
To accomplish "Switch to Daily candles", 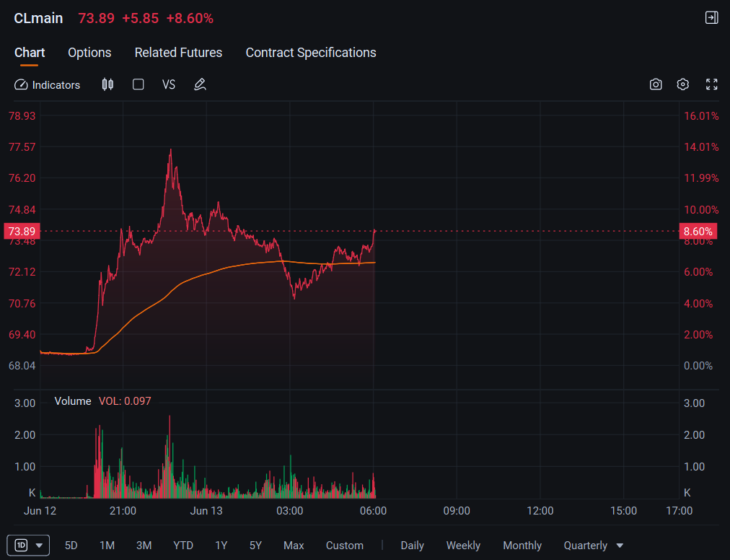I will pyautogui.click(x=412, y=546).
